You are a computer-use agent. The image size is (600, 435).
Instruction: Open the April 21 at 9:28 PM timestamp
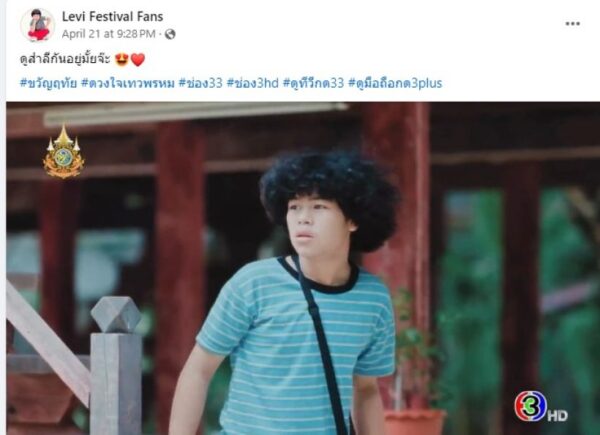pos(109,34)
